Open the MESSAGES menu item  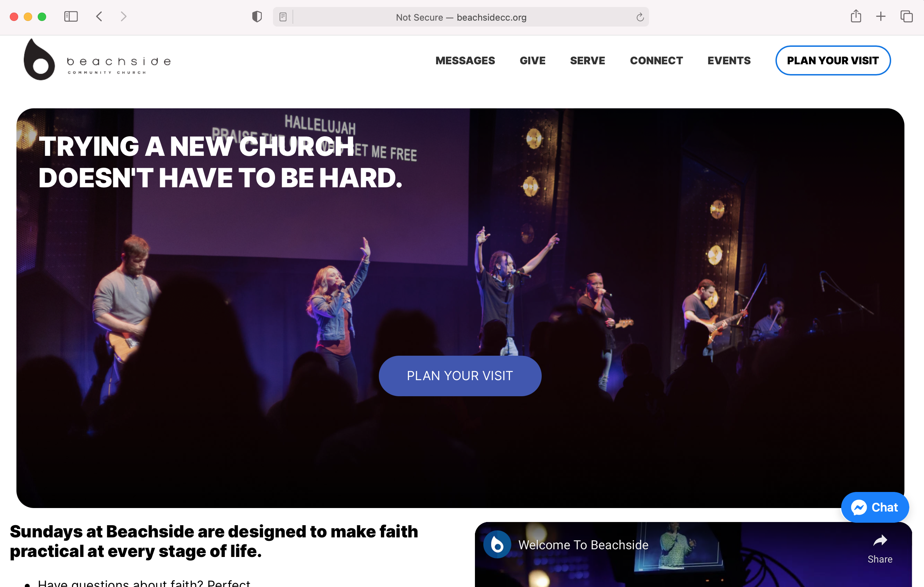pyautogui.click(x=465, y=60)
